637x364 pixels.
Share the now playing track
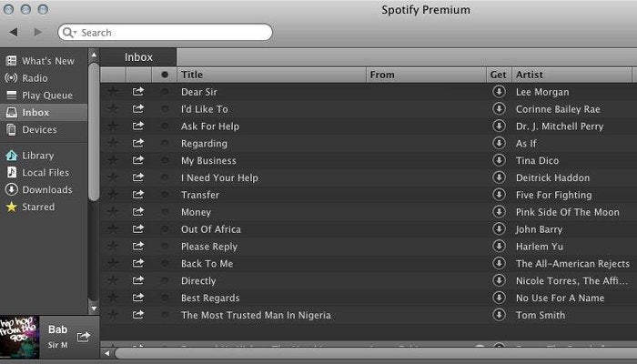(x=84, y=337)
